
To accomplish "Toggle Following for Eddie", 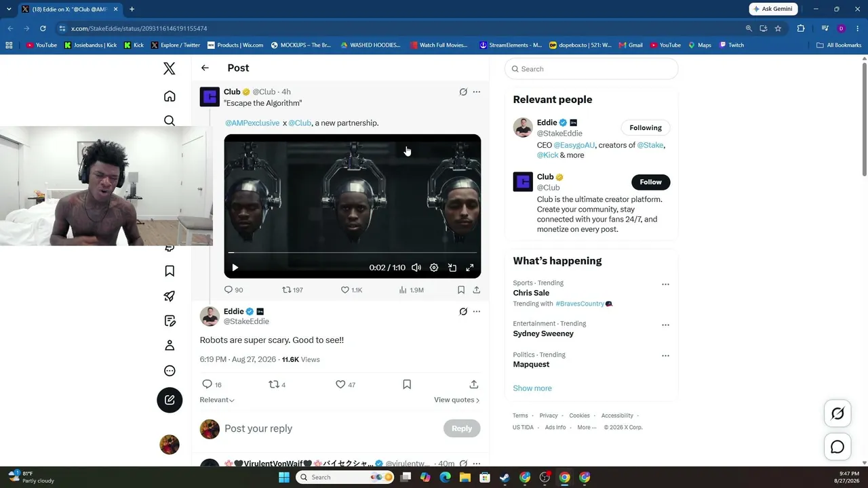I will click(646, 127).
